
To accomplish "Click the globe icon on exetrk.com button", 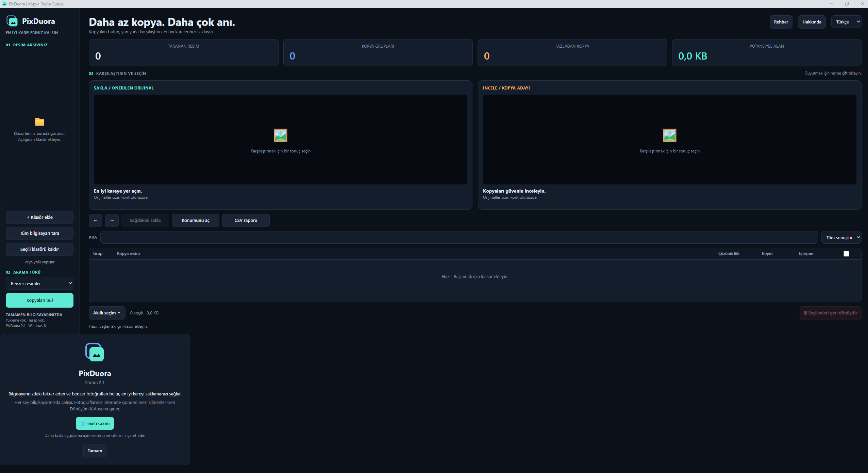I will (83, 424).
